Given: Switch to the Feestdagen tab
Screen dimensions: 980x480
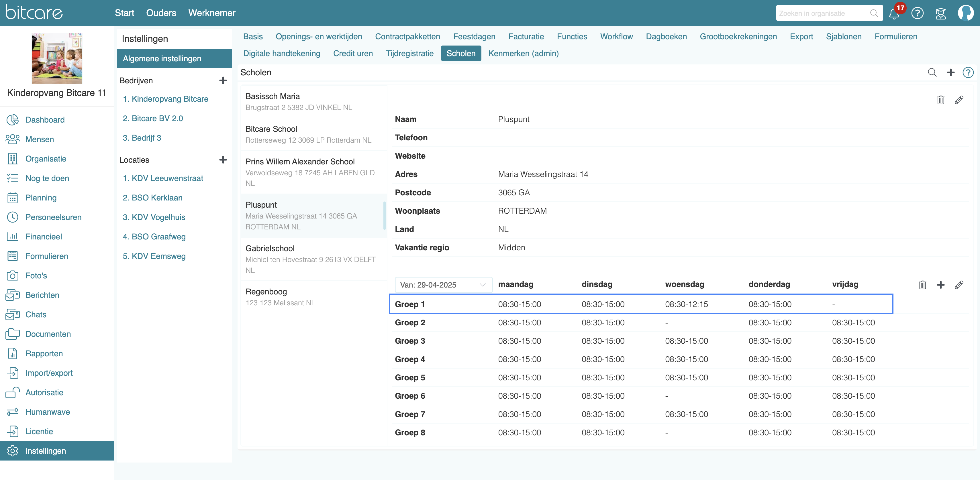Looking at the screenshot, I should 474,36.
